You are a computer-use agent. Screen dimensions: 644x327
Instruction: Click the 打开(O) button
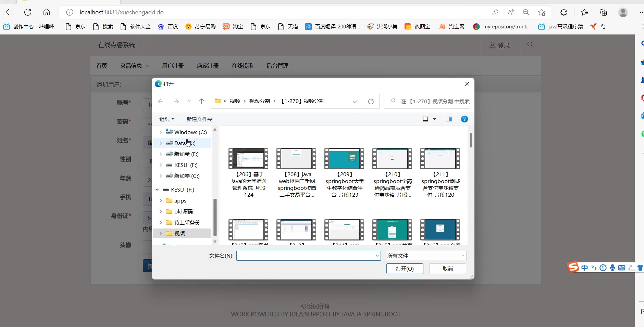pos(405,269)
